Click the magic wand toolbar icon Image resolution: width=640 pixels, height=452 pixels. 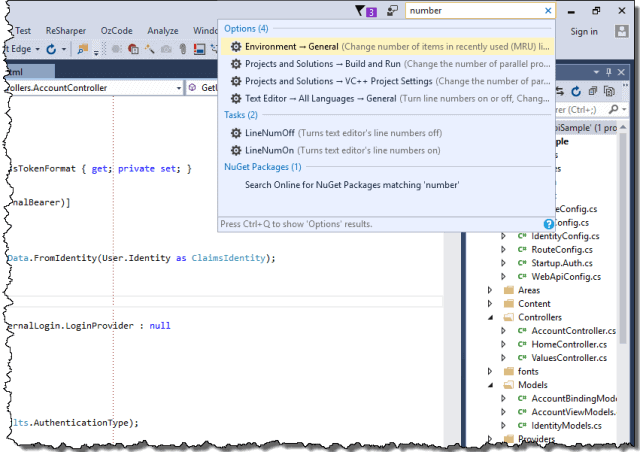pos(149,49)
